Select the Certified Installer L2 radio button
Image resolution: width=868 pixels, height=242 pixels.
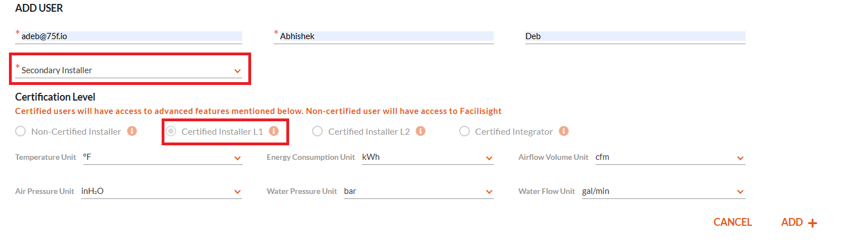317,131
